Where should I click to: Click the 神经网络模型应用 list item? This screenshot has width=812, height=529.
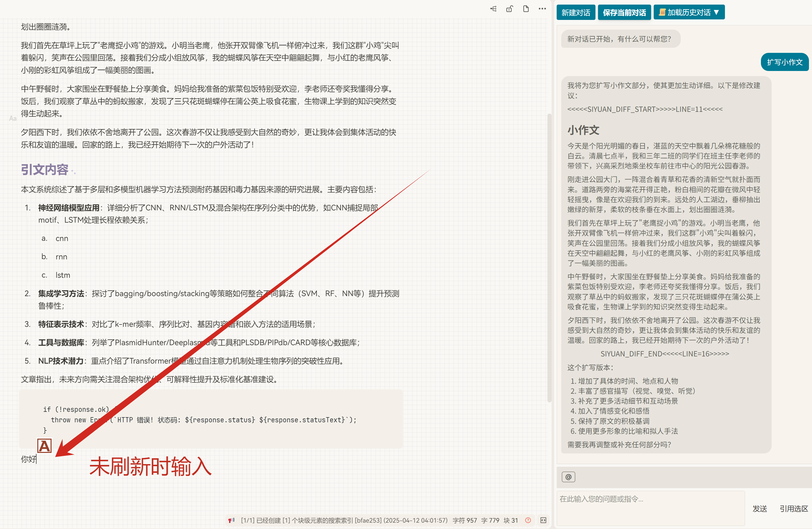(69, 208)
